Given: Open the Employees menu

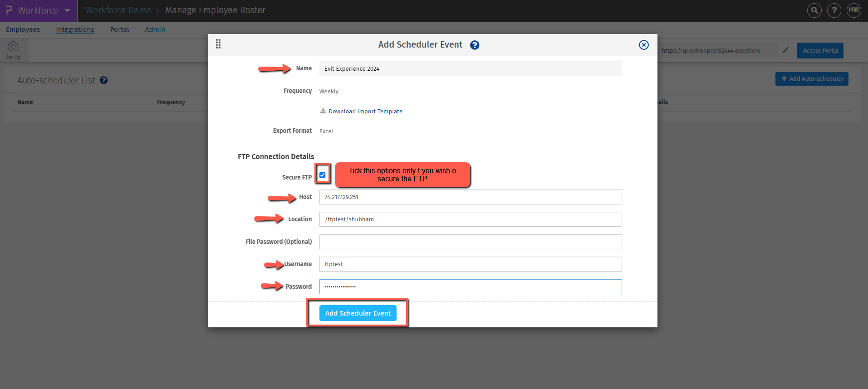Looking at the screenshot, I should [x=23, y=29].
